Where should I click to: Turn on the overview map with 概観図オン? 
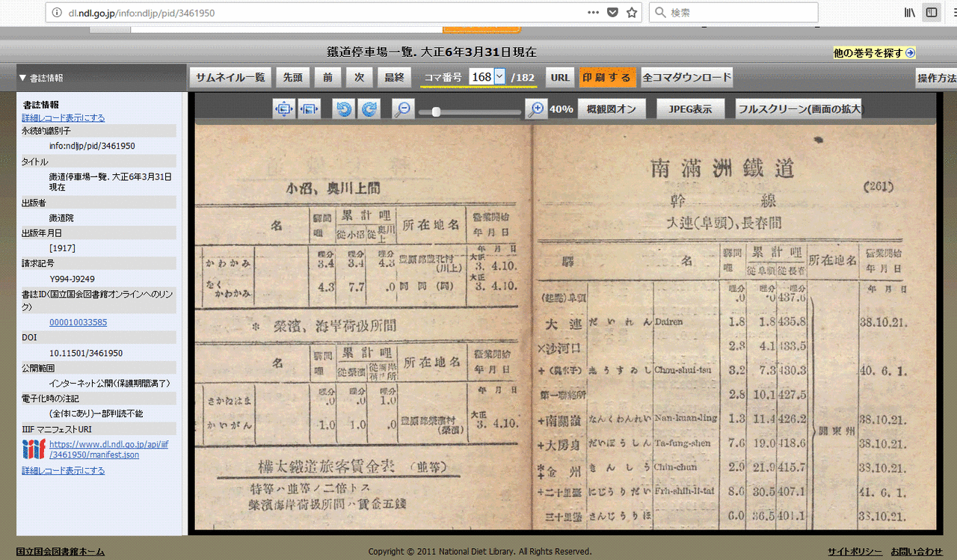point(612,109)
